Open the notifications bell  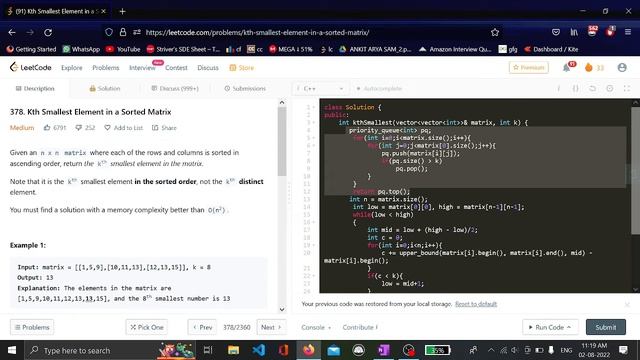567,68
